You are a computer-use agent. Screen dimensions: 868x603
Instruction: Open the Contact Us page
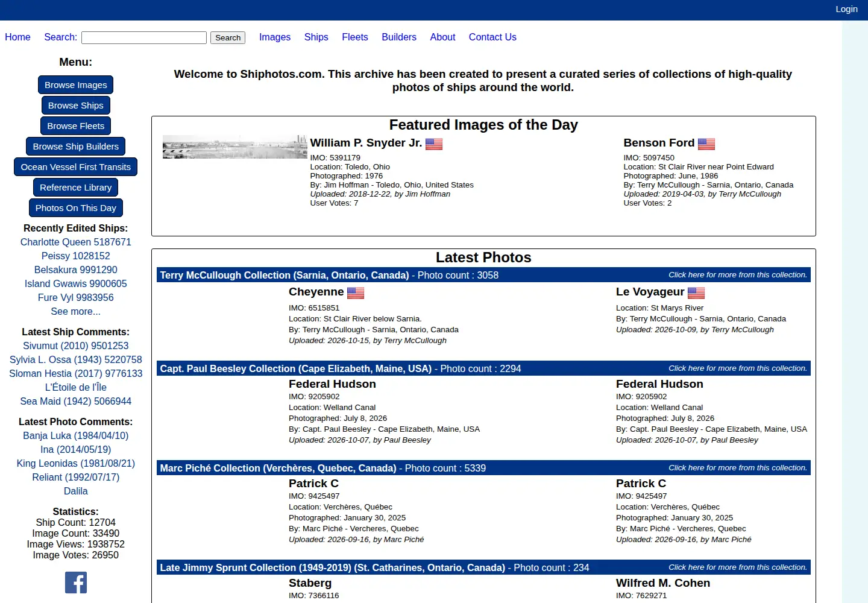click(492, 37)
